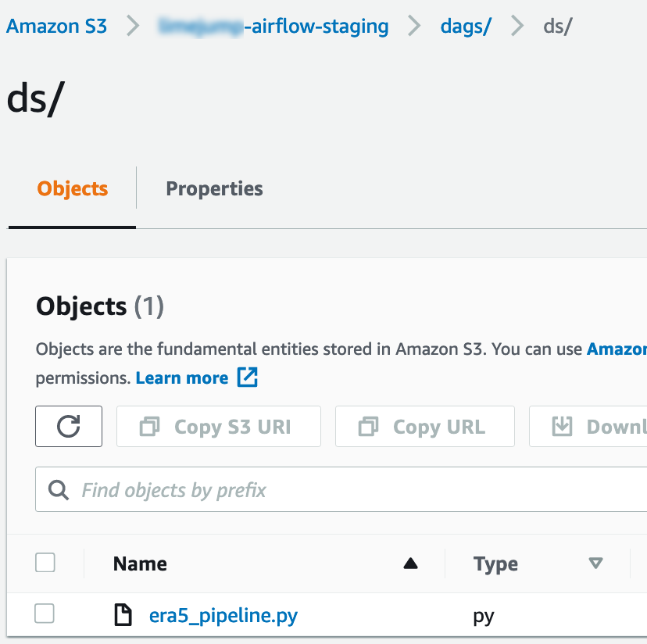
Task: Open the airflow-staging bucket breadcrumb
Action: [x=273, y=27]
